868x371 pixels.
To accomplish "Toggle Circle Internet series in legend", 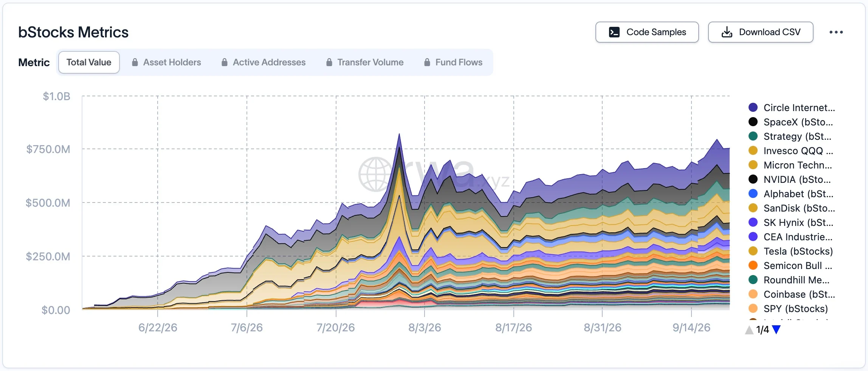I will pos(792,108).
